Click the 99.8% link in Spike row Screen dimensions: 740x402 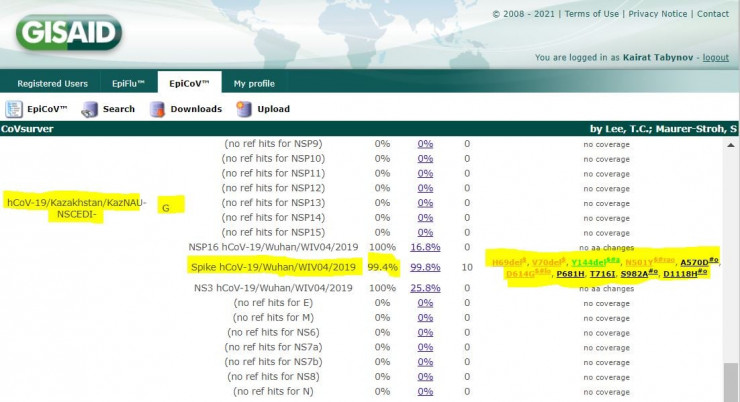tap(425, 267)
